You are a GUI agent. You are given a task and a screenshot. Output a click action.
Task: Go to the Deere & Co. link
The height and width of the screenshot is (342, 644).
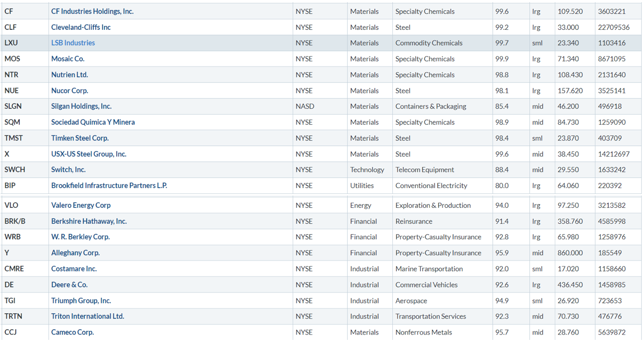pyautogui.click(x=69, y=285)
